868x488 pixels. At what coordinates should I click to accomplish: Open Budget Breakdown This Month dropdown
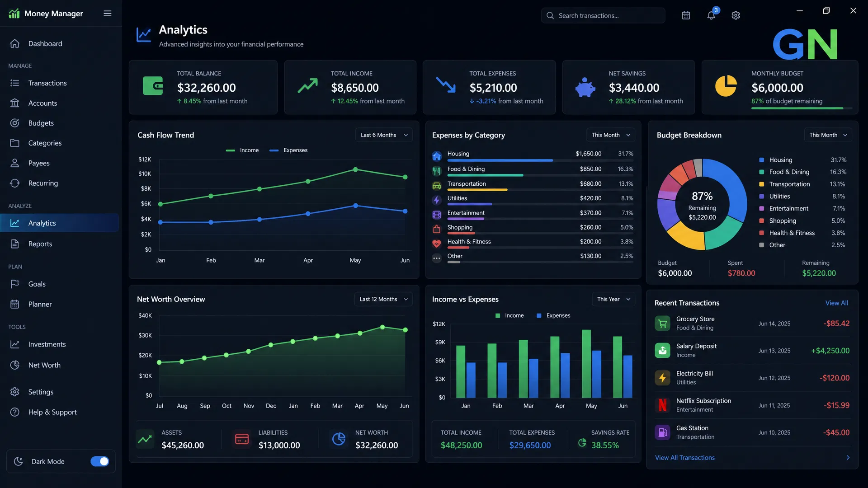[x=828, y=135]
